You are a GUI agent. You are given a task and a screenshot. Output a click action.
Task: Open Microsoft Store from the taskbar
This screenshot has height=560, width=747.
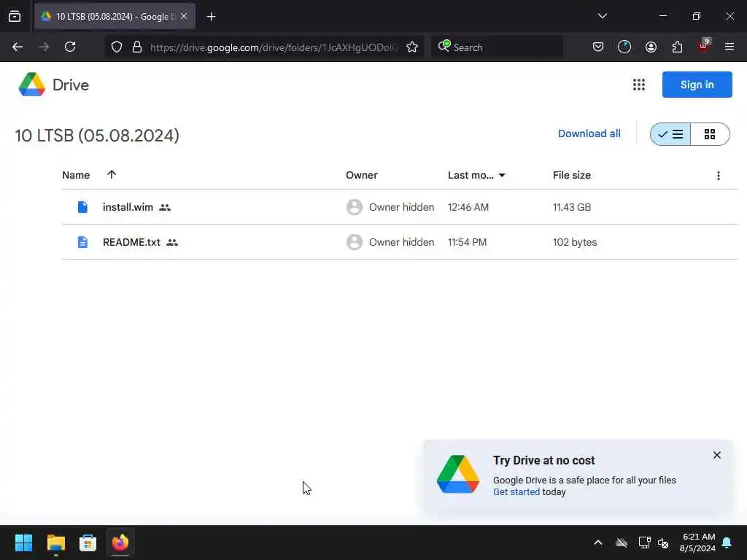pyautogui.click(x=88, y=542)
